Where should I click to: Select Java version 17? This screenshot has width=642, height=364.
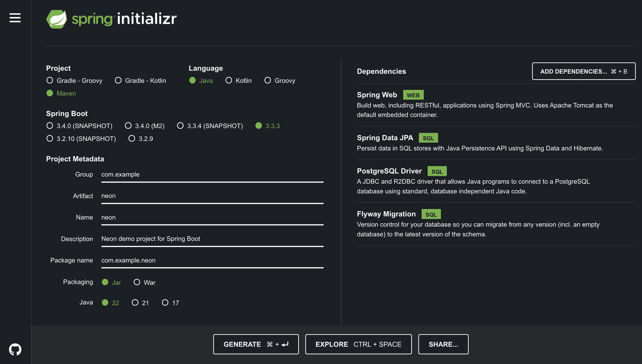tap(165, 303)
